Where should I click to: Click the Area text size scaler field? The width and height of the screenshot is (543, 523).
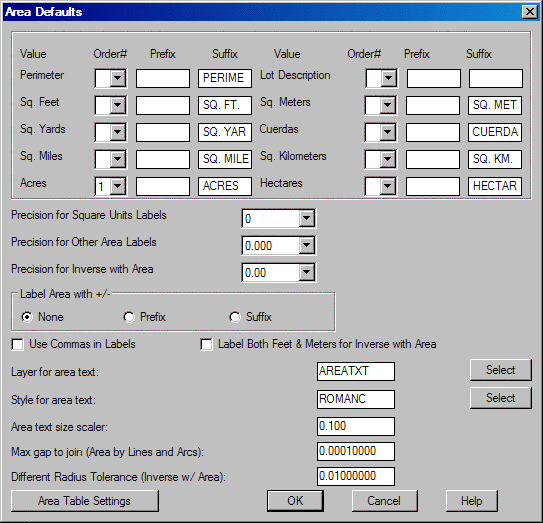[x=356, y=426]
